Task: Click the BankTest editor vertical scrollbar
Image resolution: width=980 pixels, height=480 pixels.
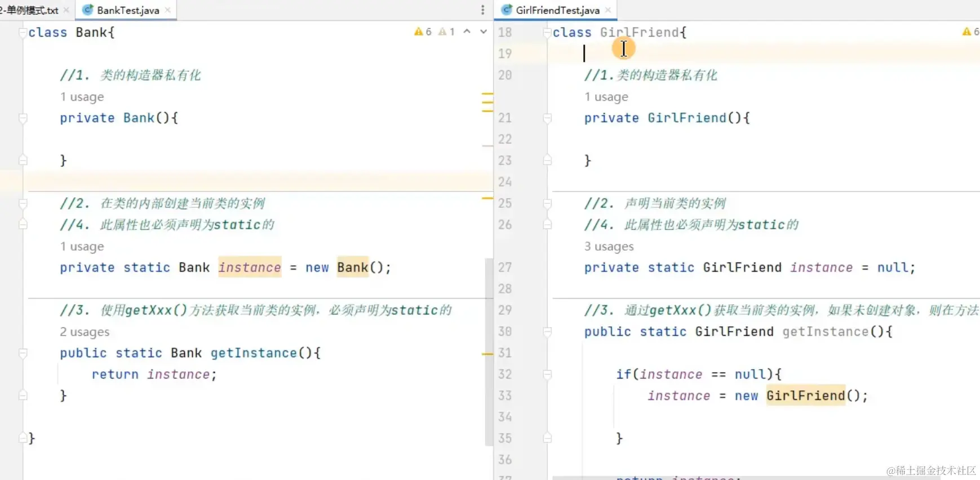Action: coord(489,352)
